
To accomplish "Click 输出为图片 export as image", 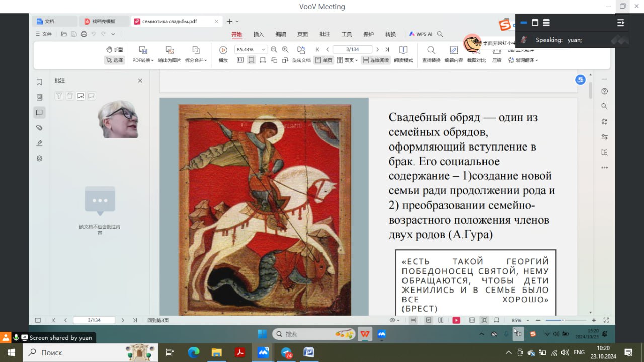I will (x=170, y=54).
